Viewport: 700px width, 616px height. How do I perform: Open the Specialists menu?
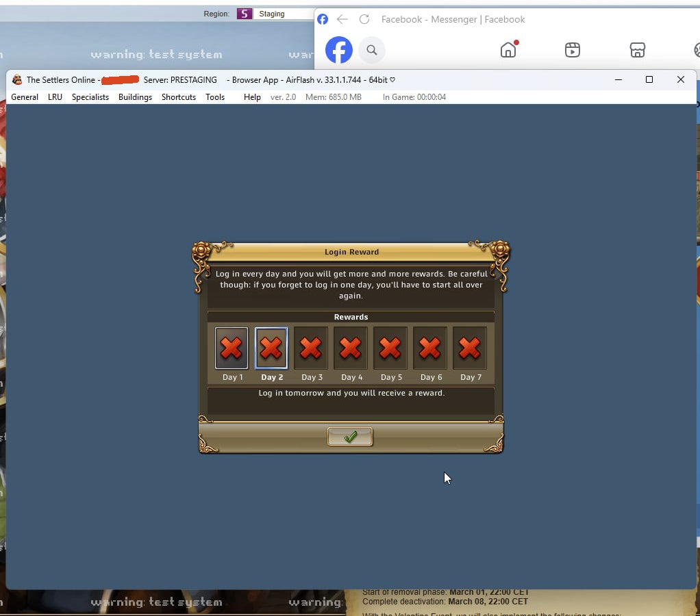90,97
